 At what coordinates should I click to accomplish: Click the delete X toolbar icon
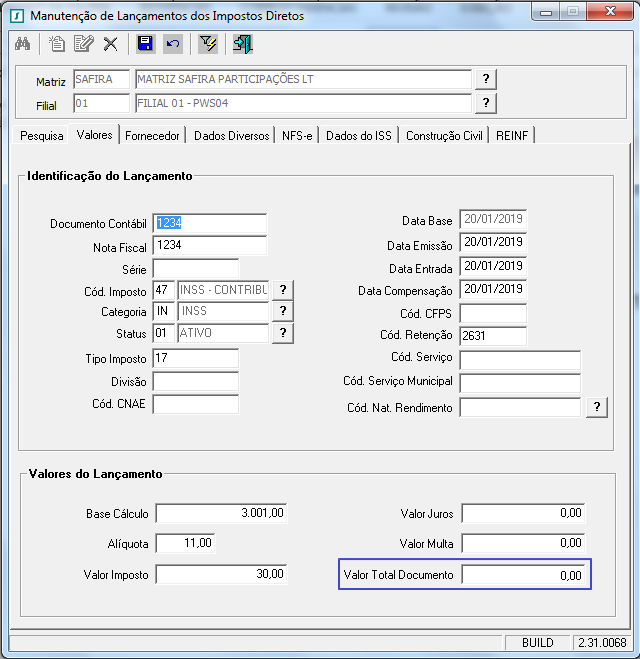[x=110, y=44]
